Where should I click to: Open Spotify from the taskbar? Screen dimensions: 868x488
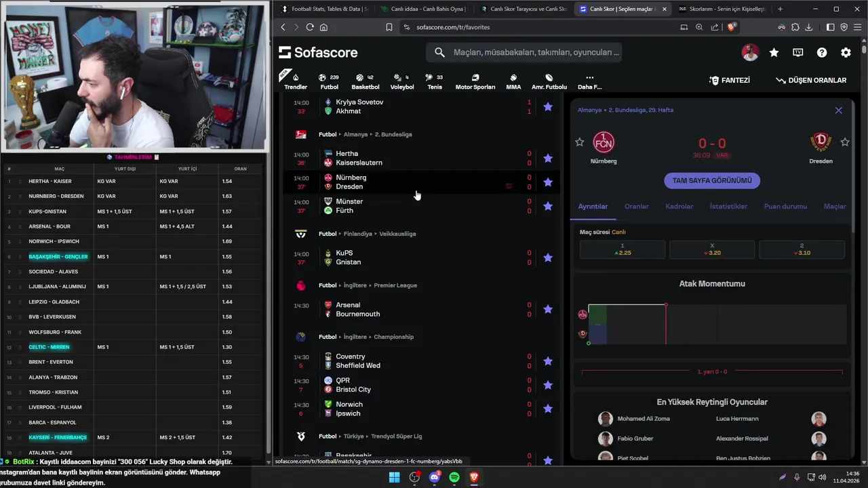pos(454,477)
